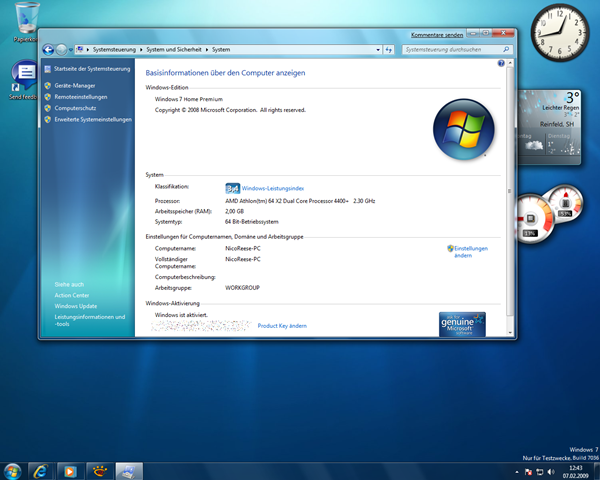Click the scroll-down arrow of the window scrollbar
The image size is (600, 480).
point(510,333)
